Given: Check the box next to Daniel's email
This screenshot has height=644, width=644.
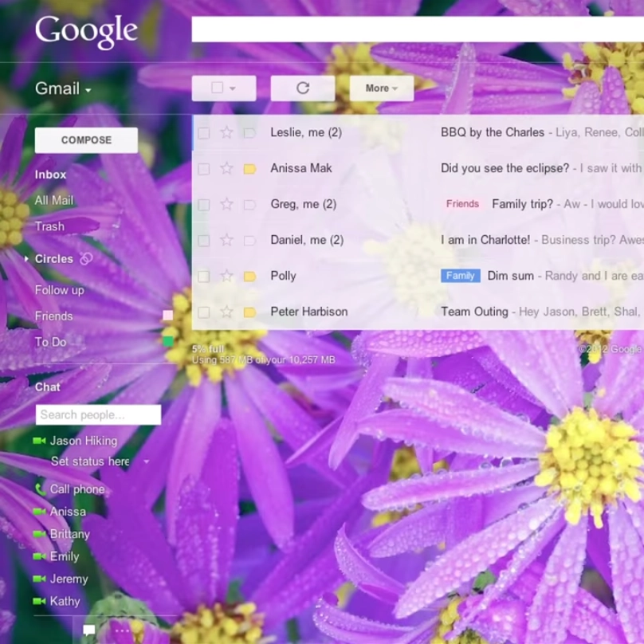Looking at the screenshot, I should click(x=204, y=240).
